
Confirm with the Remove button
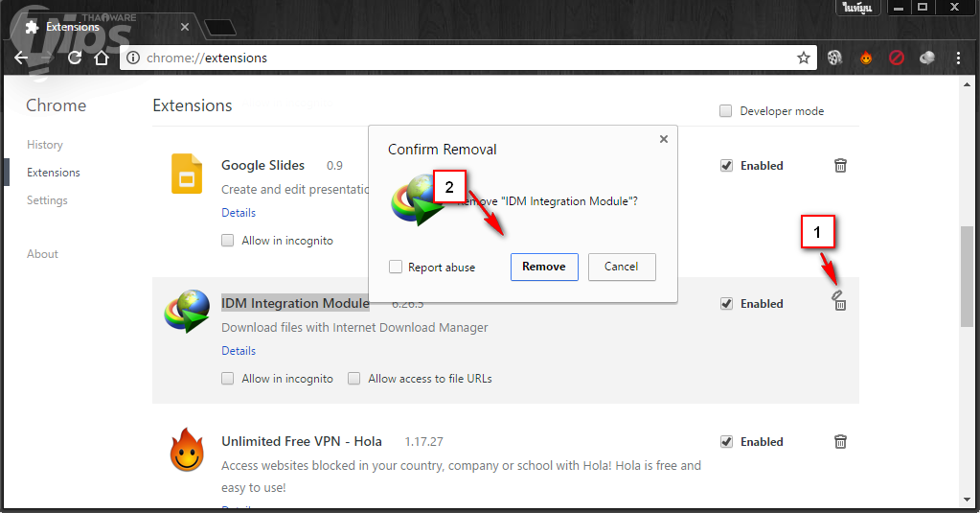pyautogui.click(x=544, y=267)
